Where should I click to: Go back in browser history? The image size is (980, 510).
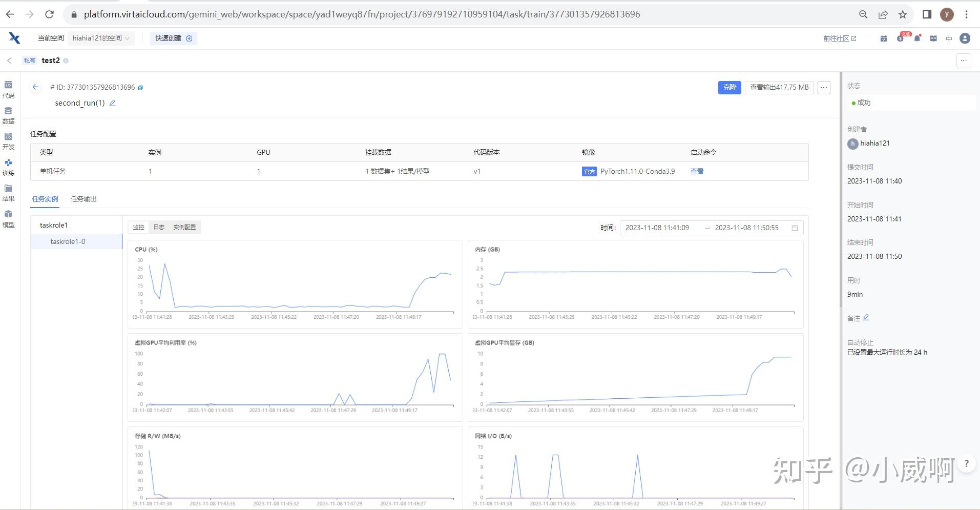10,14
